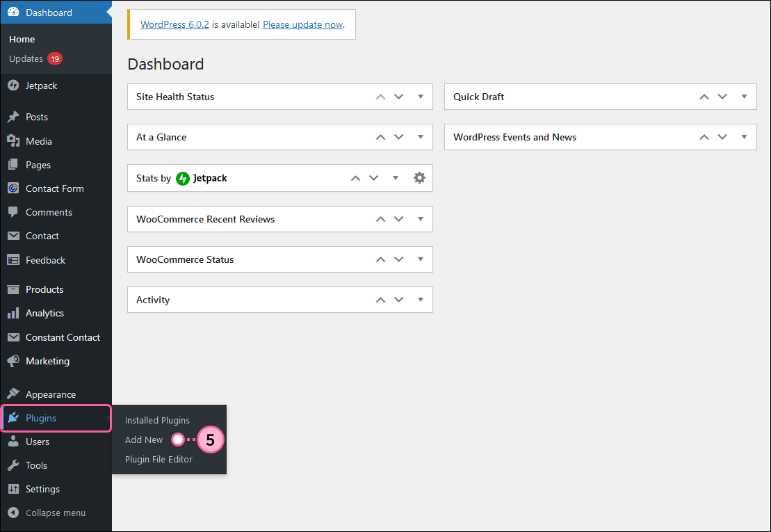Move Quick Draft widget down

pyautogui.click(x=722, y=97)
